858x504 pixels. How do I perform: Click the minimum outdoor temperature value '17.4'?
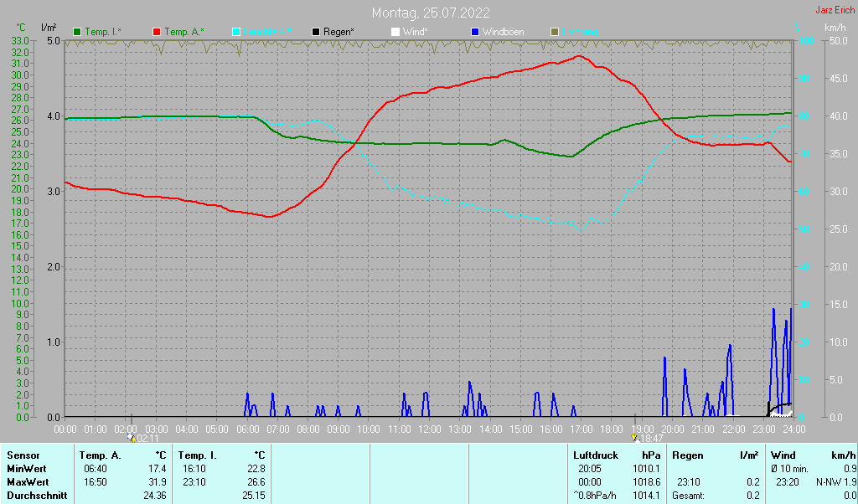pos(157,469)
